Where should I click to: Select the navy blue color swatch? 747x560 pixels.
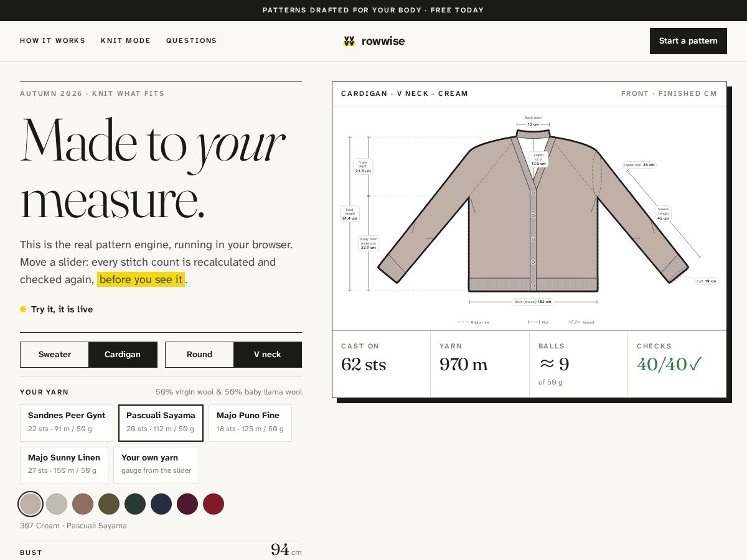coord(161,504)
